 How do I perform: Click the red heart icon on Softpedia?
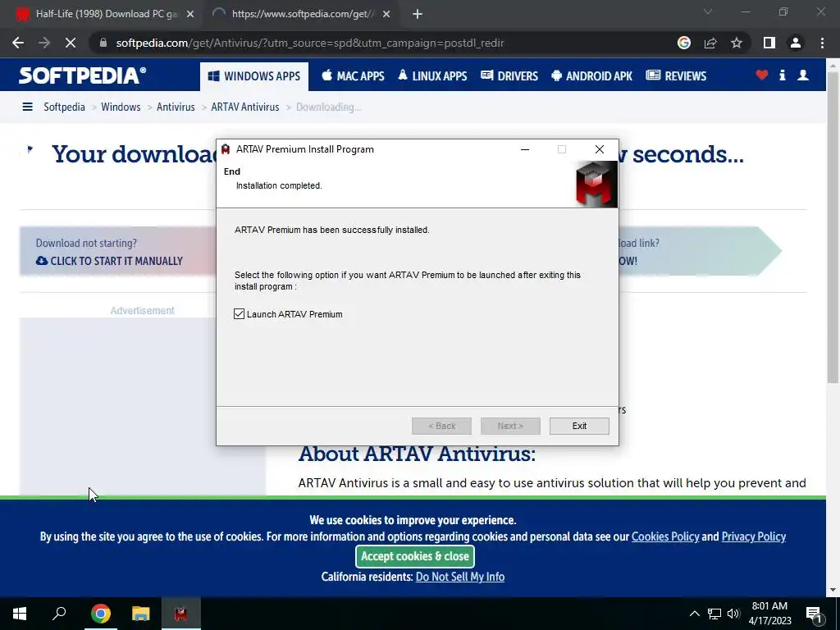click(x=762, y=75)
